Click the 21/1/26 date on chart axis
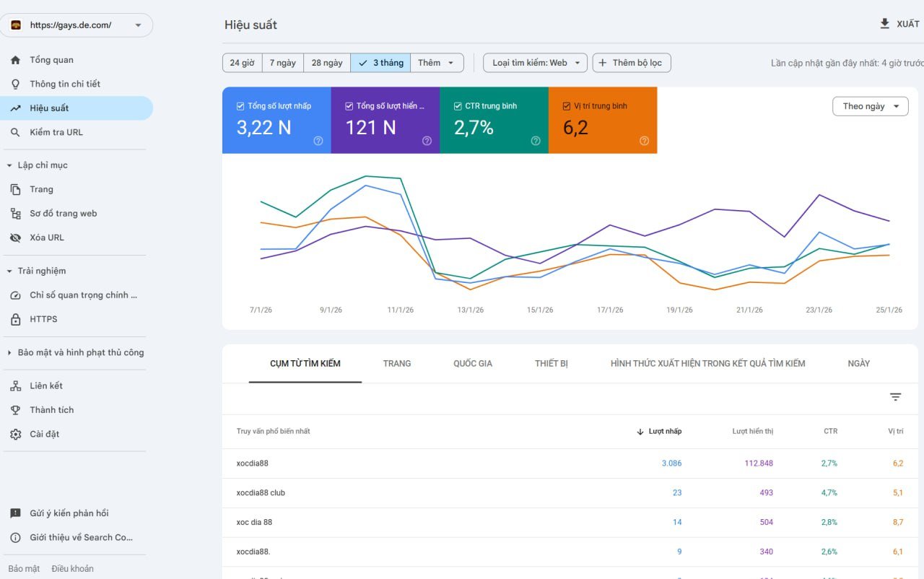 coord(749,310)
